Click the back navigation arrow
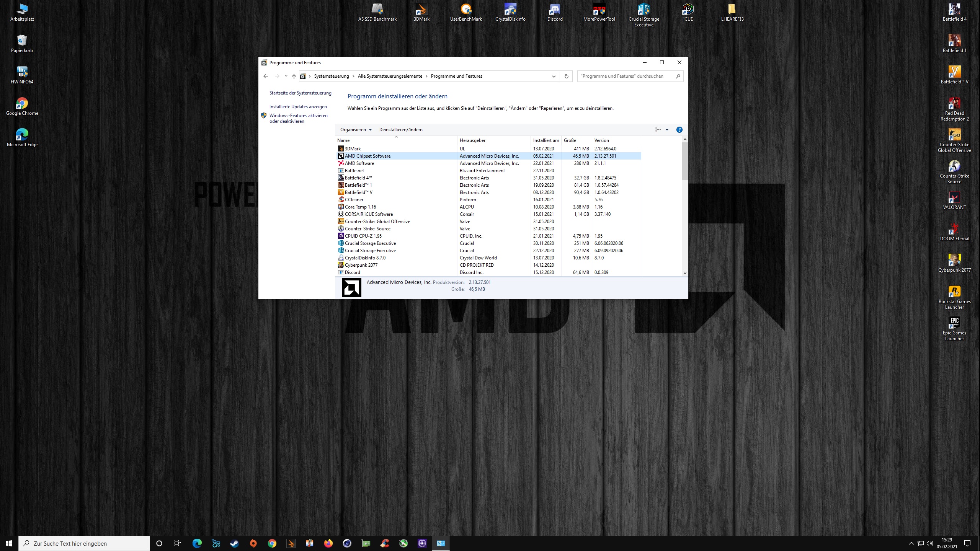The height and width of the screenshot is (551, 980). 266,76
